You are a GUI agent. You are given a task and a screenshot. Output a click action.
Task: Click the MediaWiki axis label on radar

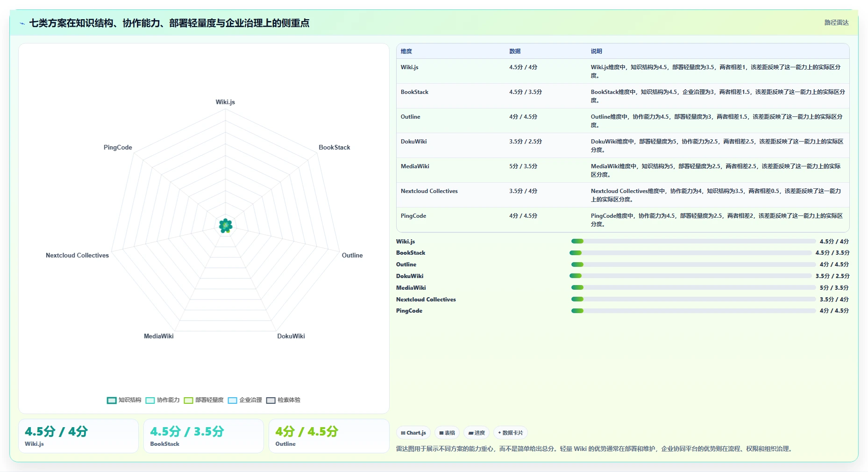click(x=159, y=336)
